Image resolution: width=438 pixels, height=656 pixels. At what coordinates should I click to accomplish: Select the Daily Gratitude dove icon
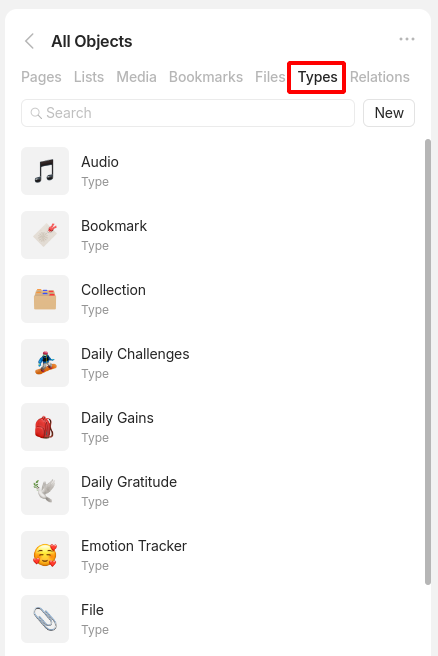(x=45, y=491)
